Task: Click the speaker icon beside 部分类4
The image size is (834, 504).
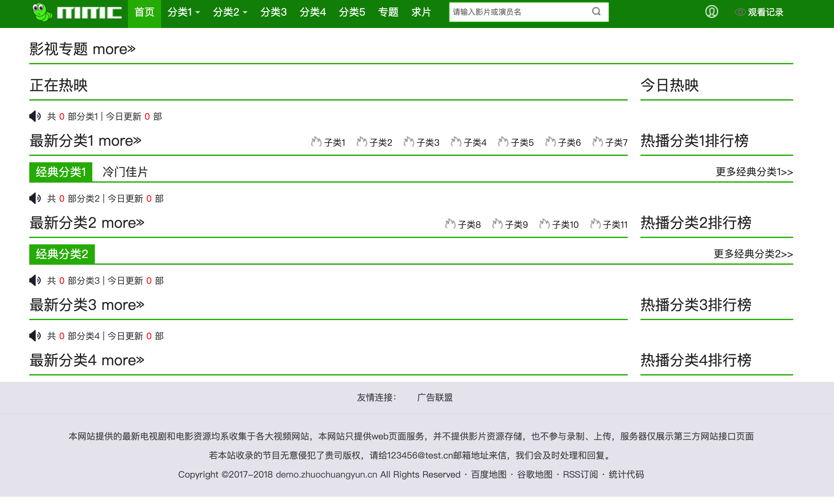Action: tap(35, 336)
